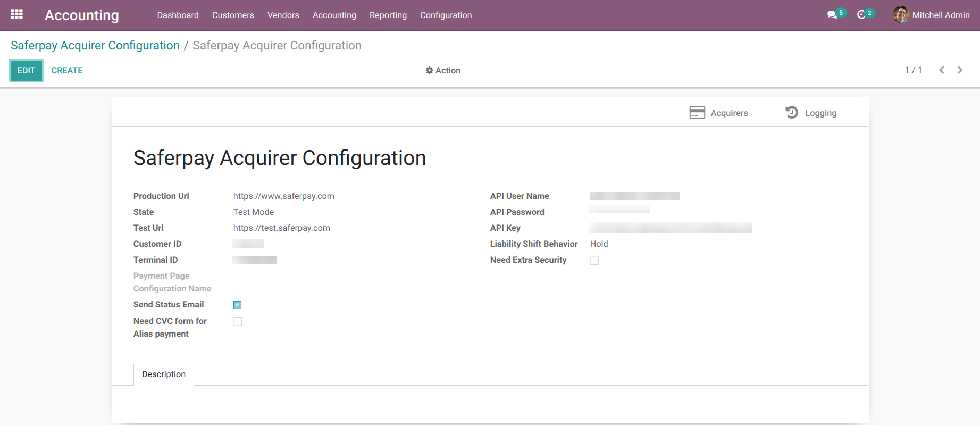Expand the Reporting menu
The height and width of the screenshot is (425, 980).
pyautogui.click(x=388, y=15)
